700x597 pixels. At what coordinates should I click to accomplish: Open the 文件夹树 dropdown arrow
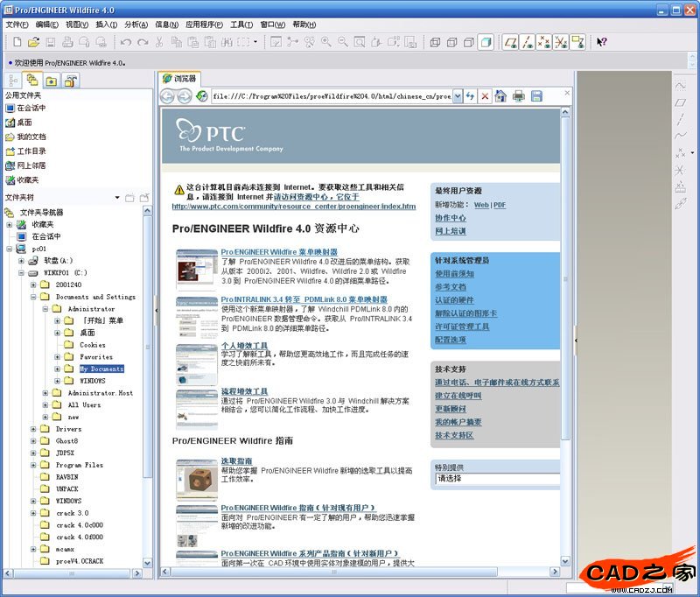pos(117,197)
